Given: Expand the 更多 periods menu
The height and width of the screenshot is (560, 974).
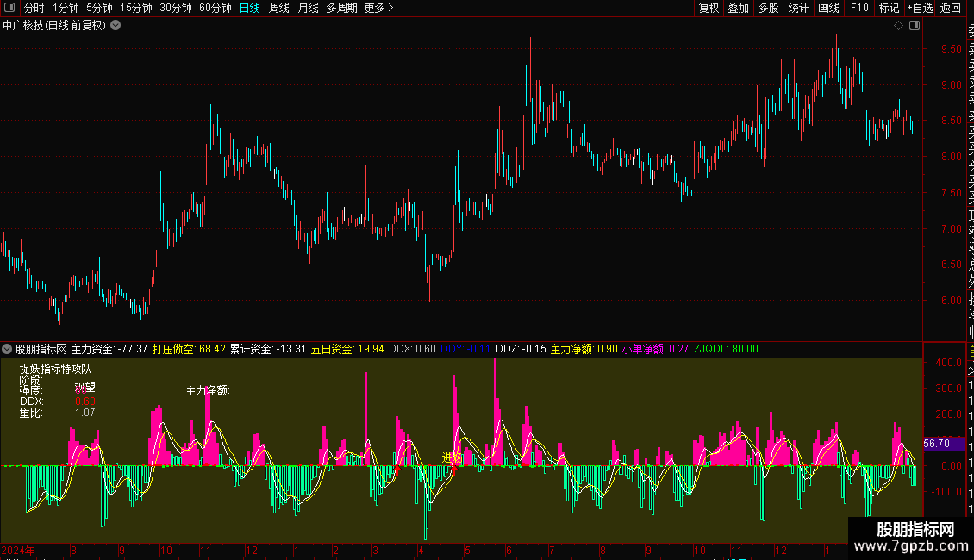Looking at the screenshot, I should [x=378, y=9].
